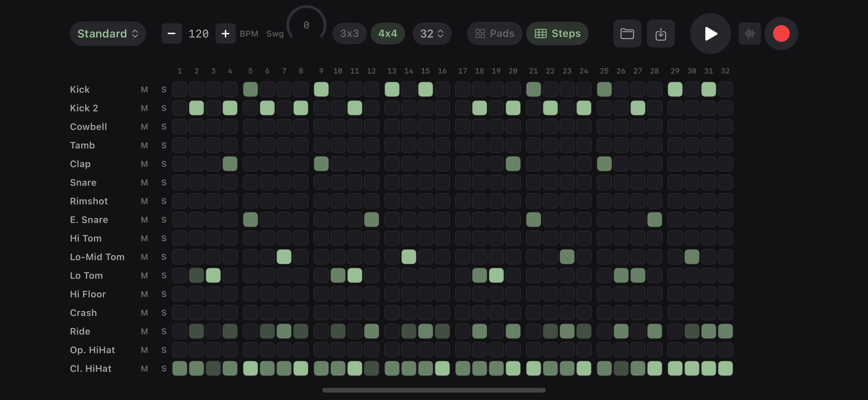
Task: Activate step 1 on the Snare row
Action: pos(180,183)
